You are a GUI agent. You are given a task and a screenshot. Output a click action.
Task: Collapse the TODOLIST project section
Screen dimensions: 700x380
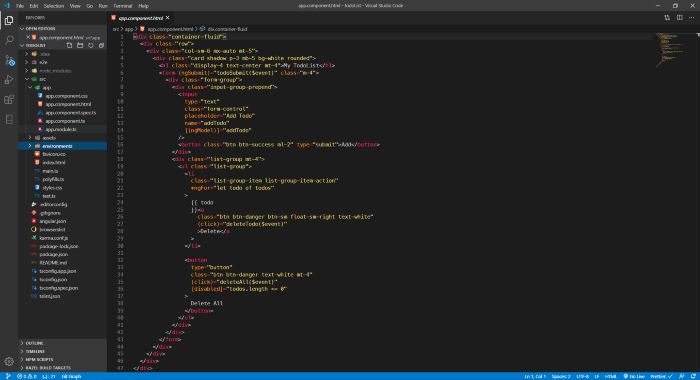click(x=35, y=46)
